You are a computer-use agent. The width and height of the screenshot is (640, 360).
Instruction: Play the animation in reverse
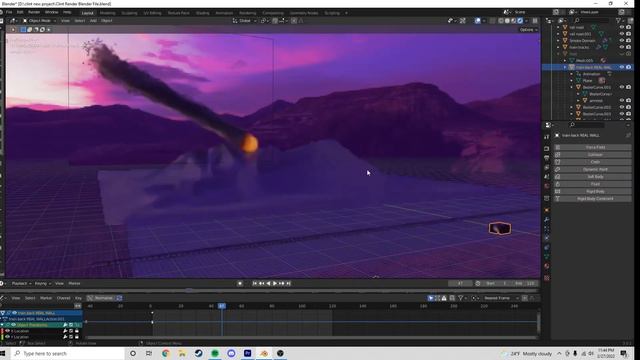(268, 283)
